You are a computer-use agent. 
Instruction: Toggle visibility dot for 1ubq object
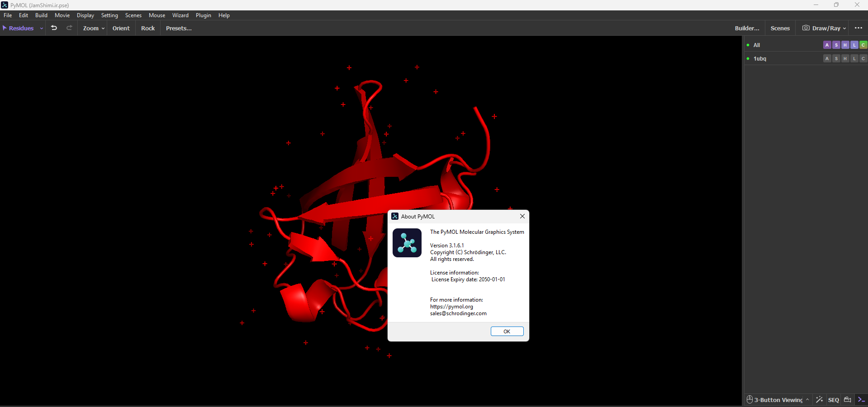748,58
